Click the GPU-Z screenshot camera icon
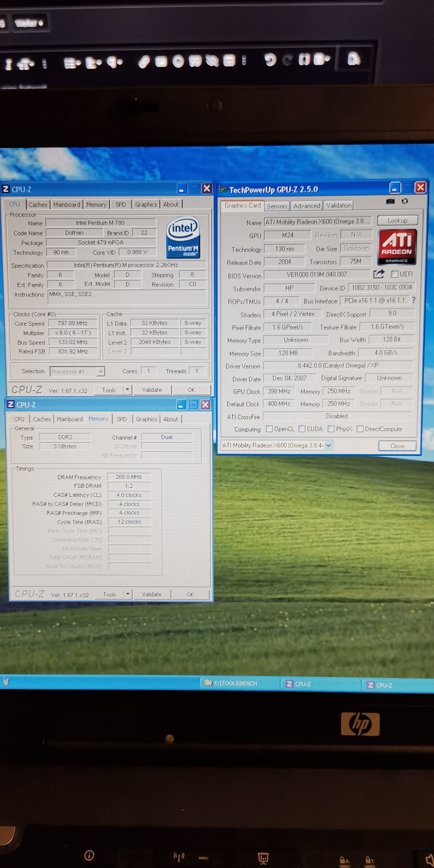The height and width of the screenshot is (868, 434). tap(390, 201)
